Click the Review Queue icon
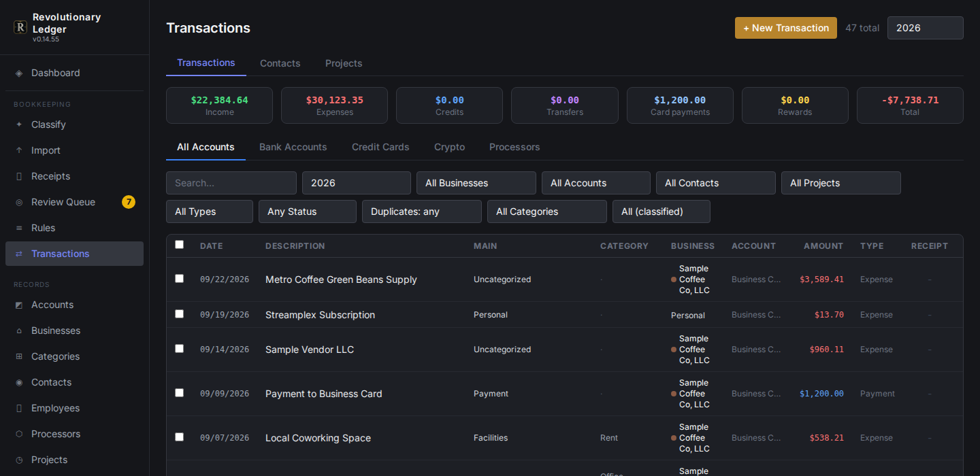The width and height of the screenshot is (980, 476). tap(19, 202)
